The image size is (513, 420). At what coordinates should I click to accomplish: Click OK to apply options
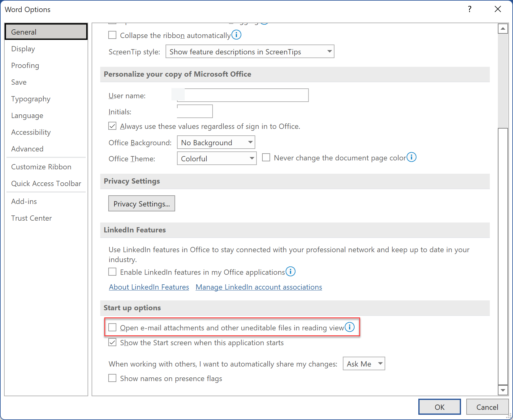coord(440,407)
